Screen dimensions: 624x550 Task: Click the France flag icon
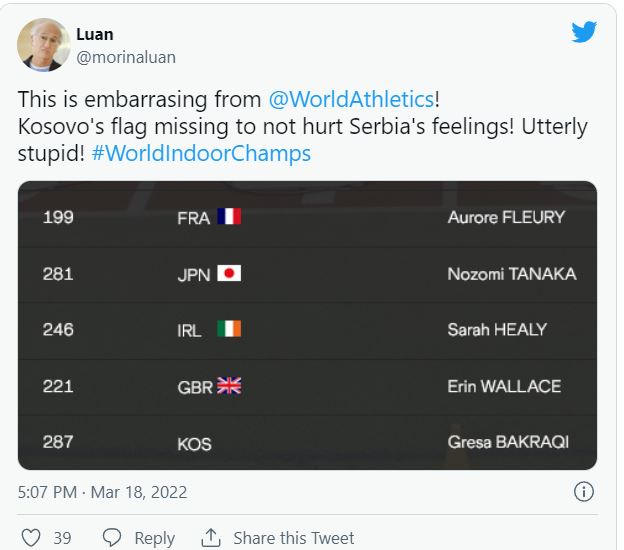229,217
